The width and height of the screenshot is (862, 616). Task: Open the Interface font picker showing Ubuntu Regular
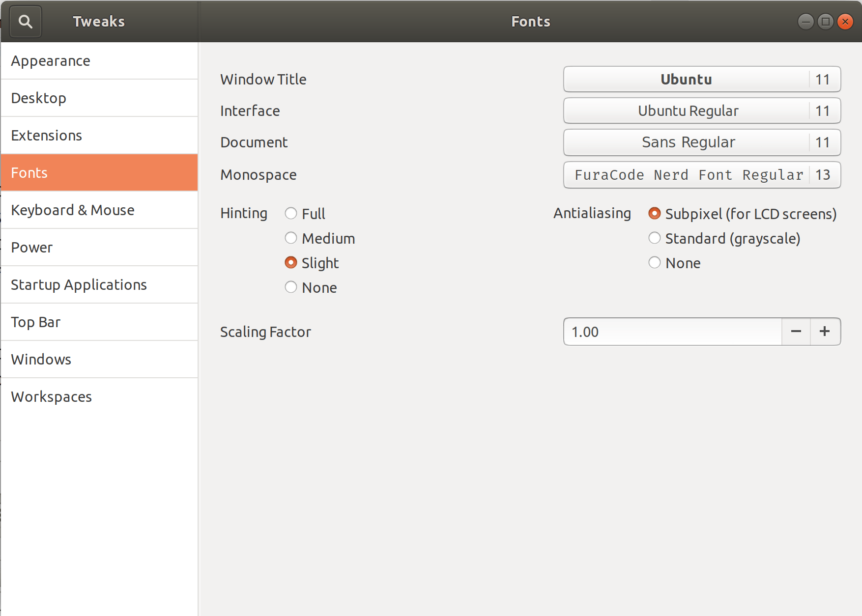[702, 111]
